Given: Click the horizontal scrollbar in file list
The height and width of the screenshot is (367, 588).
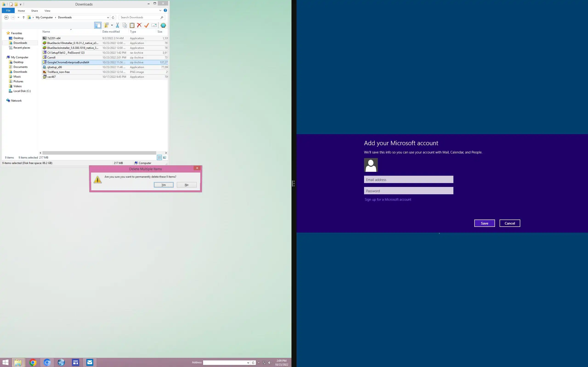Looking at the screenshot, I should (x=99, y=153).
